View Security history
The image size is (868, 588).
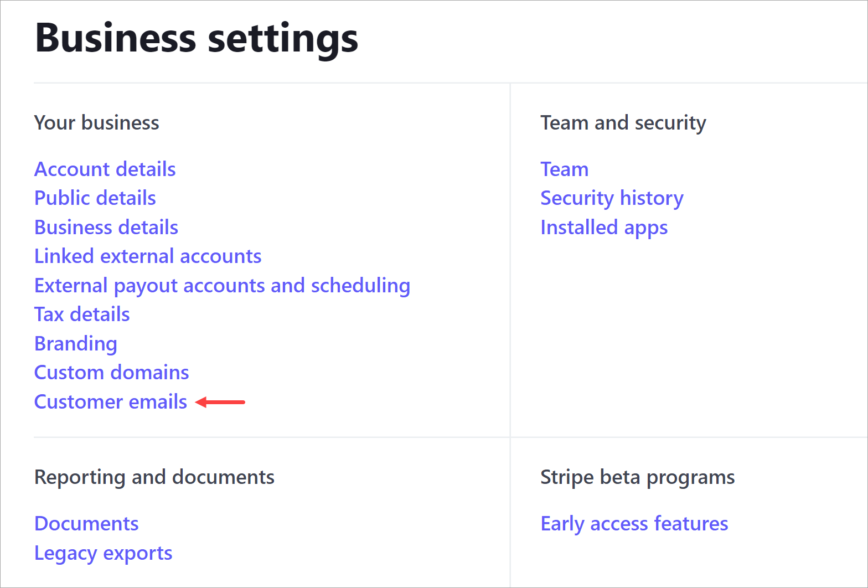(x=612, y=198)
